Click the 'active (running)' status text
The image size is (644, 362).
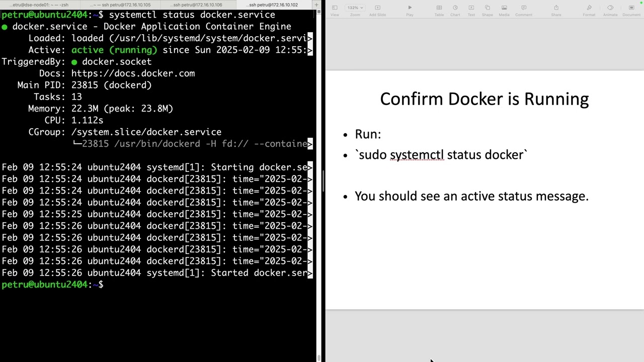point(114,50)
